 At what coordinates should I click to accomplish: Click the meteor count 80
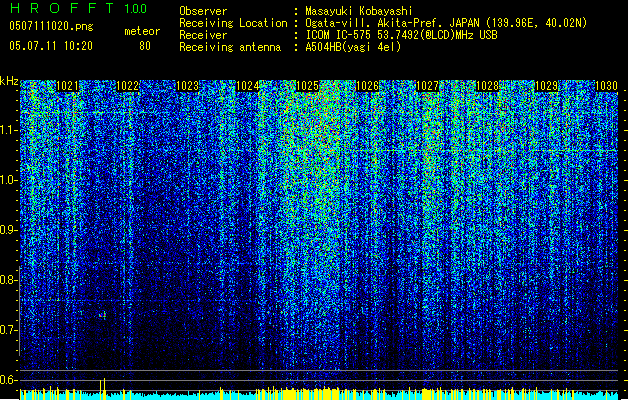145,46
